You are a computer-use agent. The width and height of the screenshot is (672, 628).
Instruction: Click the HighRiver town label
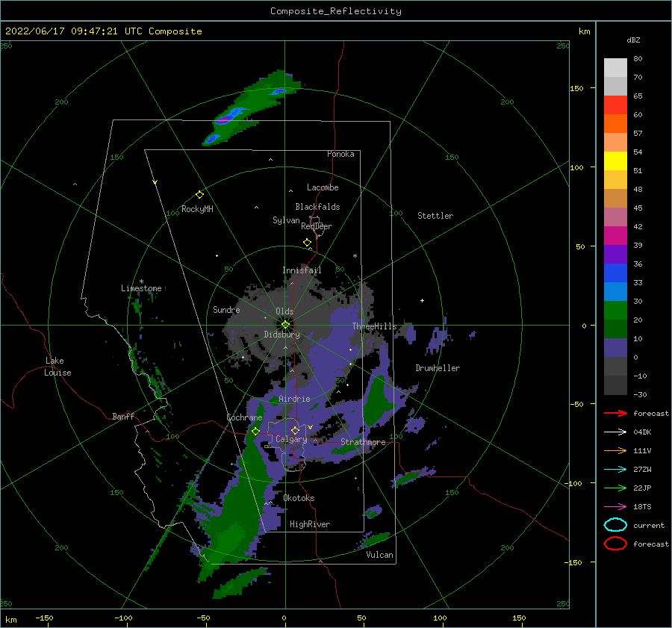310,524
